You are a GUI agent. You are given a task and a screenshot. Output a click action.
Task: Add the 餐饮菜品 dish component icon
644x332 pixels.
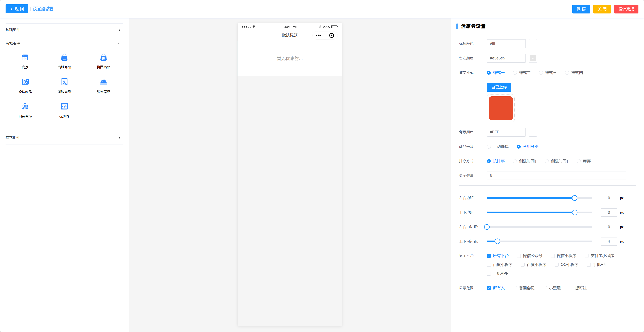(x=103, y=82)
